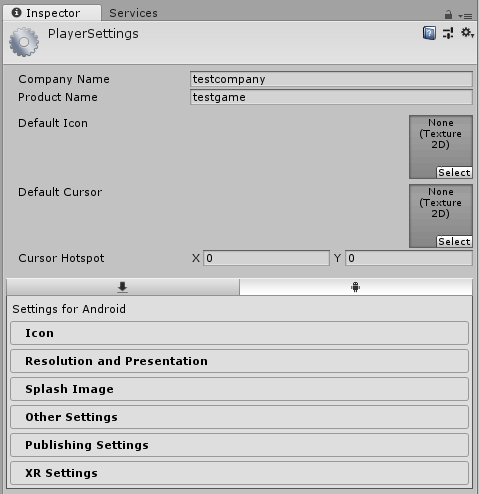Edit the Product Name field
The image size is (479, 494).
[x=331, y=97]
